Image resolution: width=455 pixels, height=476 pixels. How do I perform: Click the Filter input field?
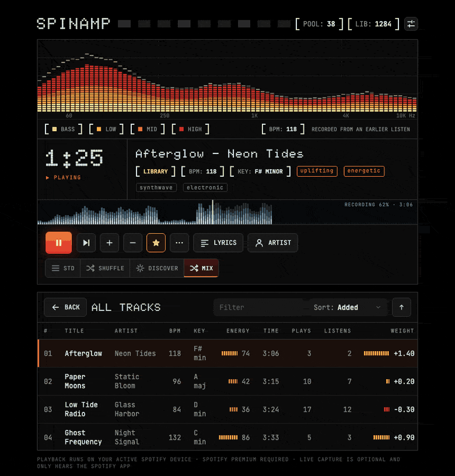point(261,307)
